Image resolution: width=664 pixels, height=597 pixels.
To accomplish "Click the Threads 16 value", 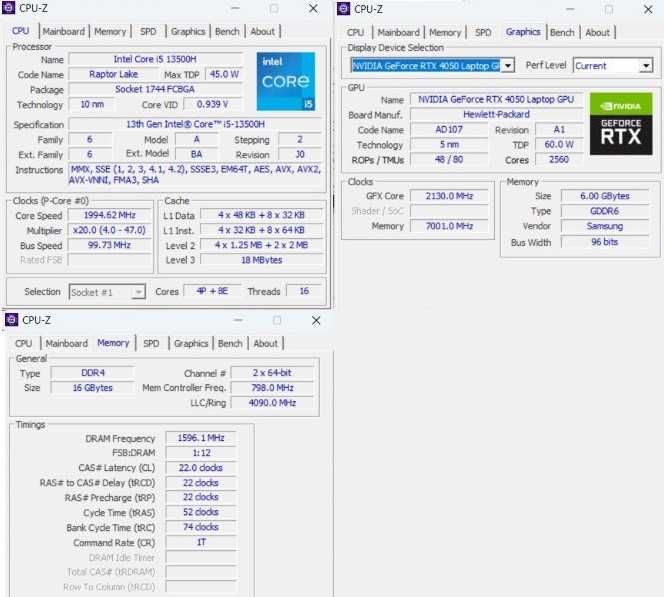I will pos(304,291).
